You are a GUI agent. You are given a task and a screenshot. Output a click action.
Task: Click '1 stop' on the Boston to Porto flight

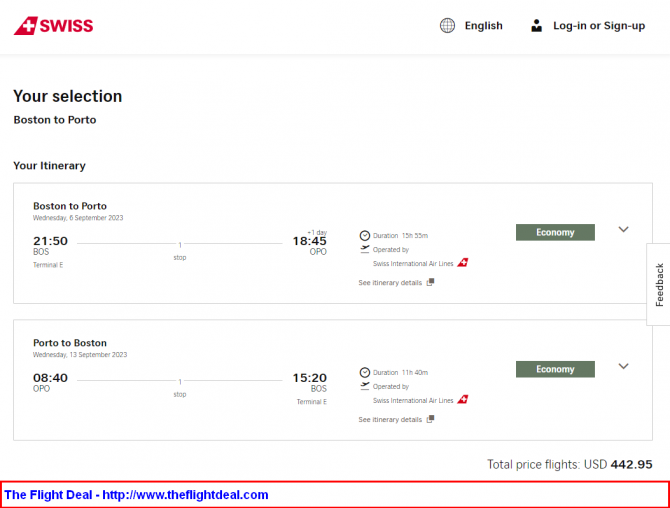(180, 251)
